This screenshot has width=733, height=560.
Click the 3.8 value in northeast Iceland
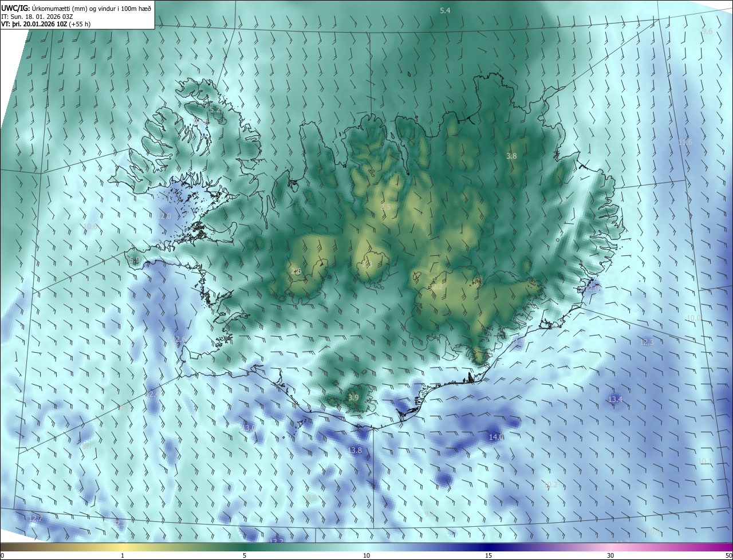coord(511,156)
